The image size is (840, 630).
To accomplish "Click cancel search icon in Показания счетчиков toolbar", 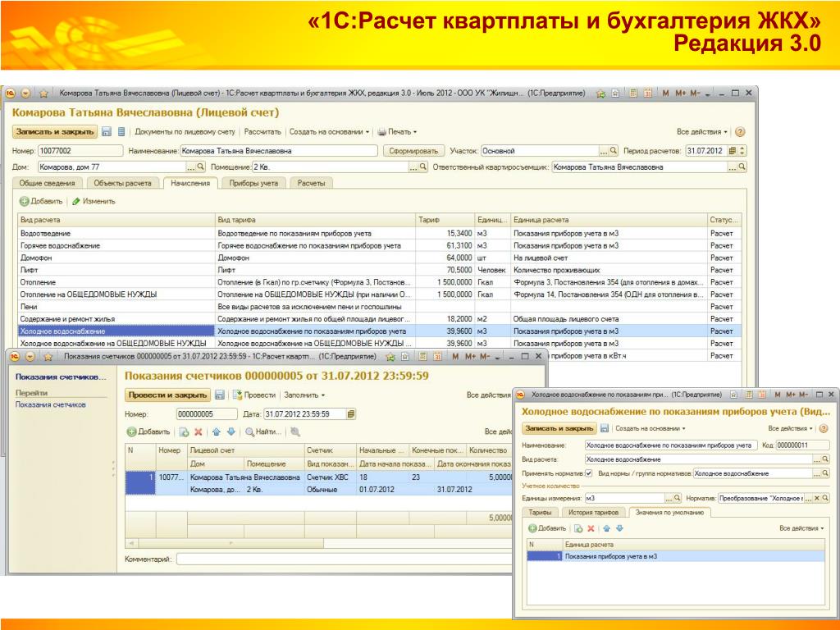I will (x=295, y=431).
